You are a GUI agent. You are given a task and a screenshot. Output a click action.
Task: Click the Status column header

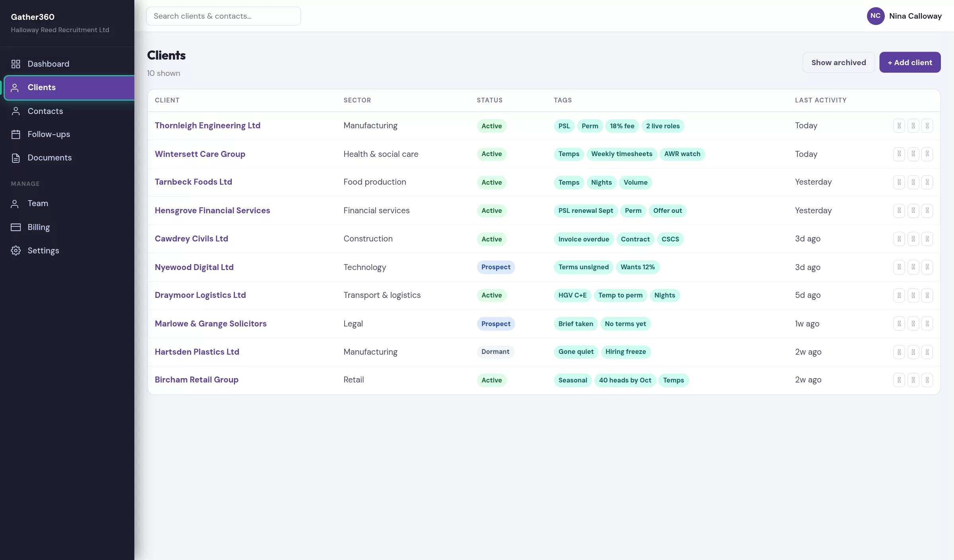point(489,100)
